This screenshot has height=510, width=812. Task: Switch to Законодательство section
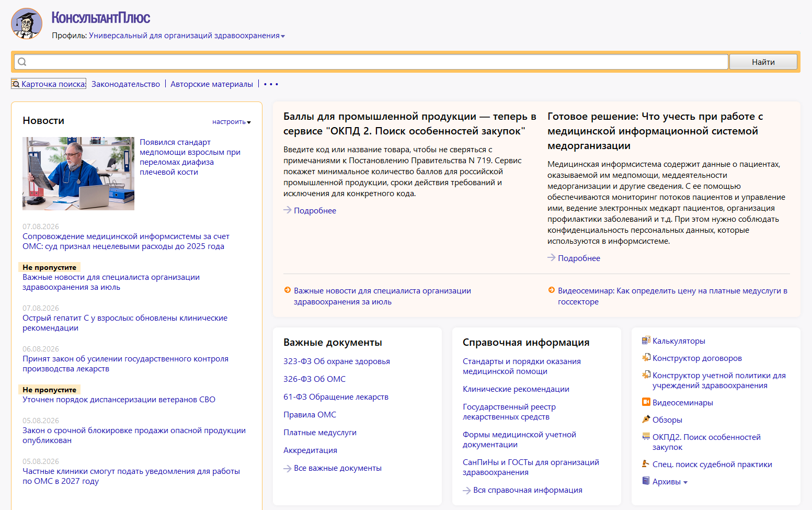click(x=125, y=84)
